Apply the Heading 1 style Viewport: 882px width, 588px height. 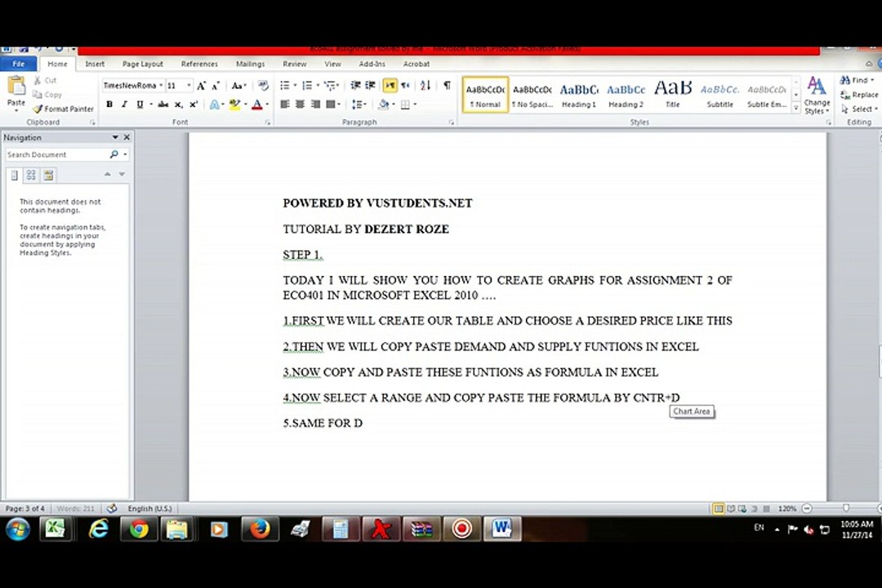tap(579, 95)
